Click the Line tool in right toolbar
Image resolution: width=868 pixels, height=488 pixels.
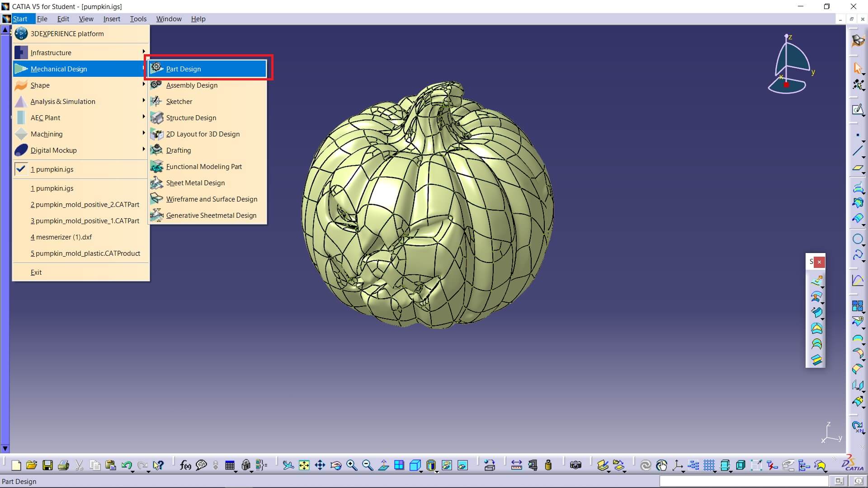[858, 151]
